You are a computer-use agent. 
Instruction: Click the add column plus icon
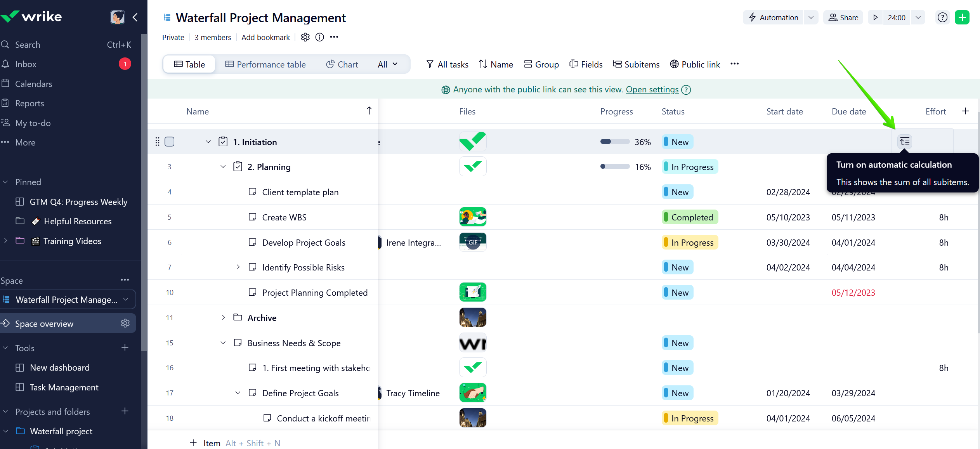pos(966,111)
